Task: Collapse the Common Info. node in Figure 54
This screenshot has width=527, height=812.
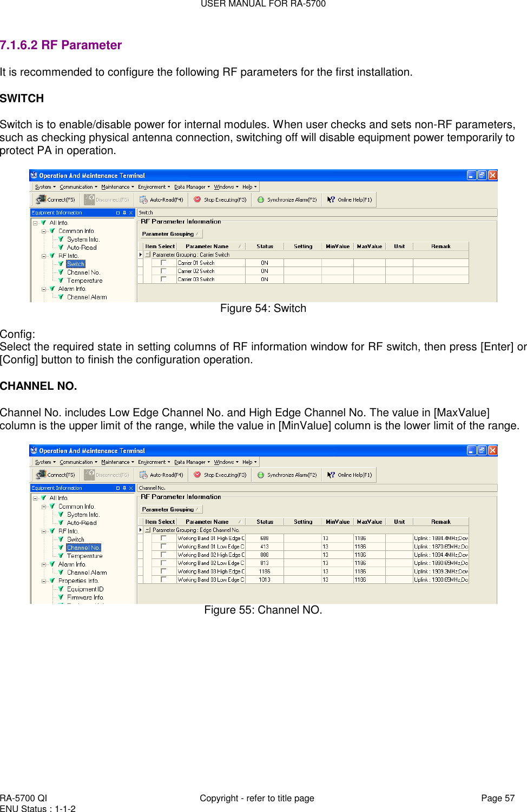Action: [x=44, y=231]
